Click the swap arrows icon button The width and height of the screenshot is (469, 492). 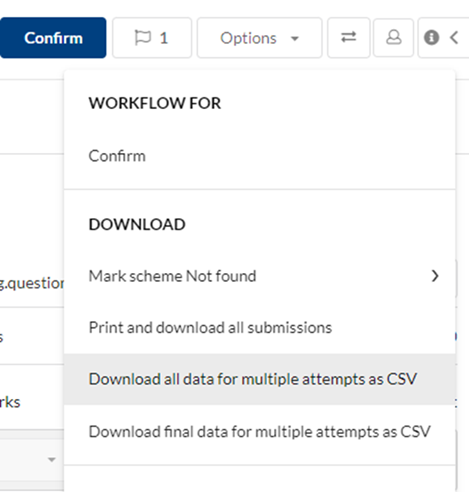(x=349, y=38)
